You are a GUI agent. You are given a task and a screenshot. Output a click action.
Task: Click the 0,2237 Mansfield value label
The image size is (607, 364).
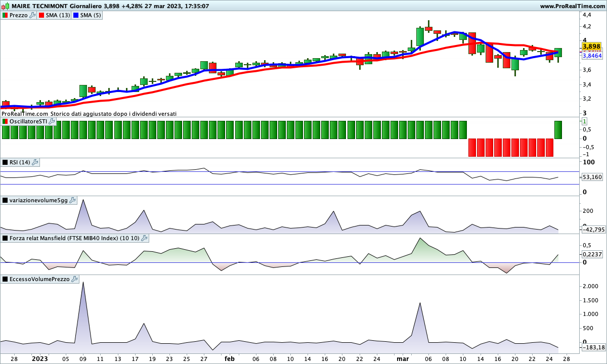(592, 255)
